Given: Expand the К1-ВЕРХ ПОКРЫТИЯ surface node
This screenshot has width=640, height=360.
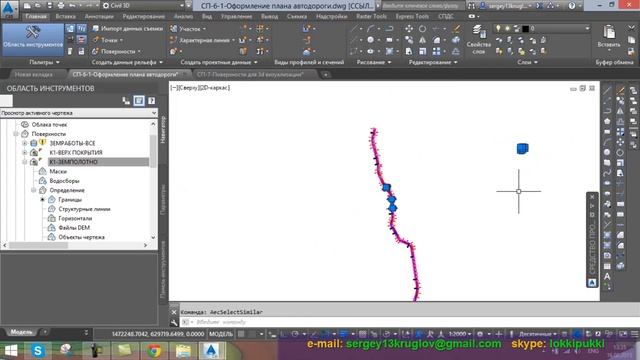Looking at the screenshot, I should pos(25,153).
